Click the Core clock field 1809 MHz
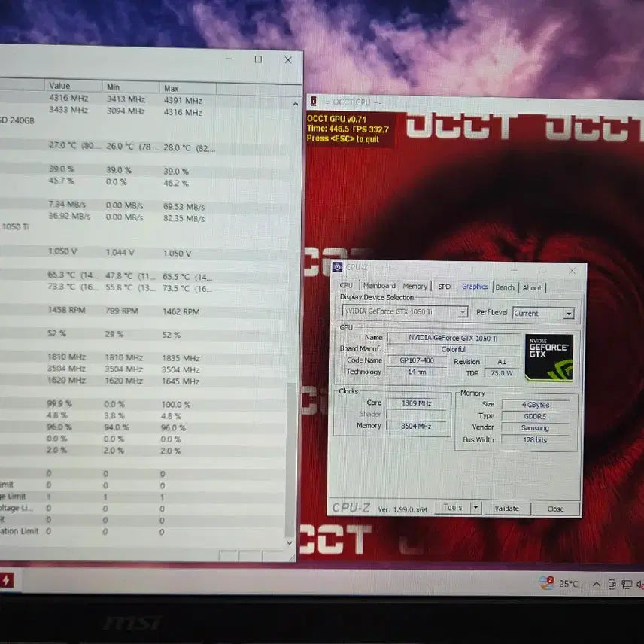 [x=417, y=403]
